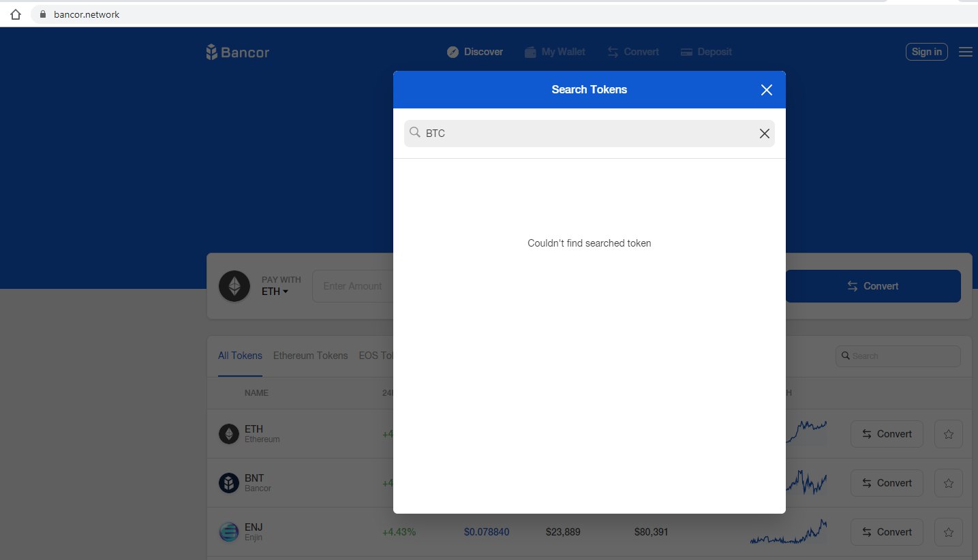
Task: Click the $23,889 value in ENJ row
Action: point(563,532)
